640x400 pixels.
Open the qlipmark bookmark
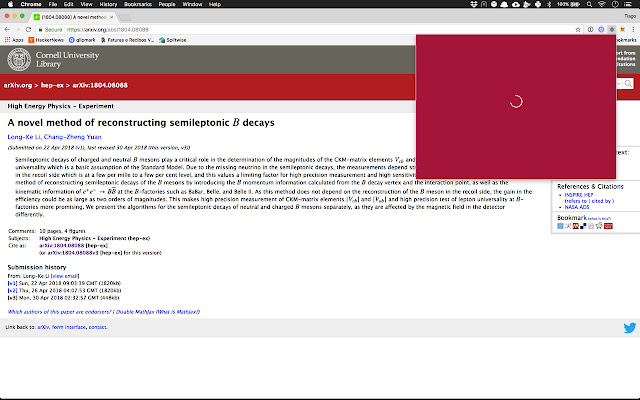[82, 40]
